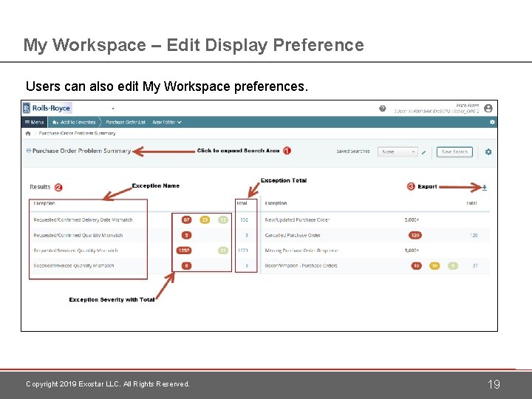Open settings gear beside Save Search

point(488,151)
